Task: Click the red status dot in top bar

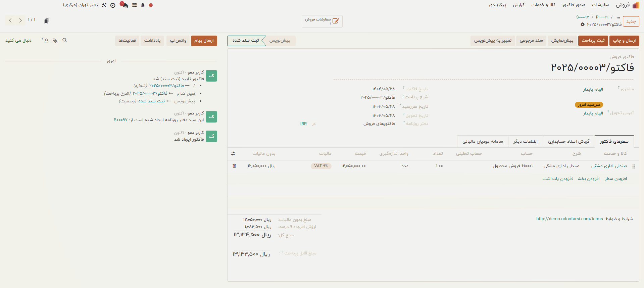Action: 151,5
